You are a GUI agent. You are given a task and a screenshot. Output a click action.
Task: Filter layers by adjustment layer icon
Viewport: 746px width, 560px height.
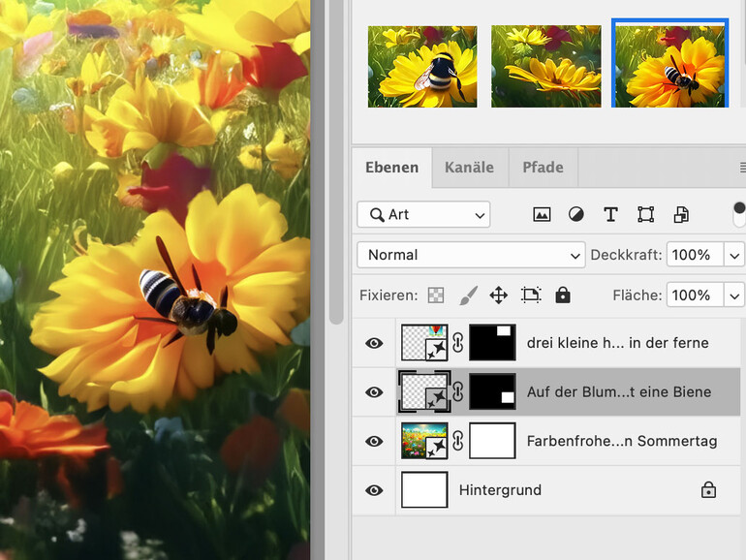coord(575,214)
